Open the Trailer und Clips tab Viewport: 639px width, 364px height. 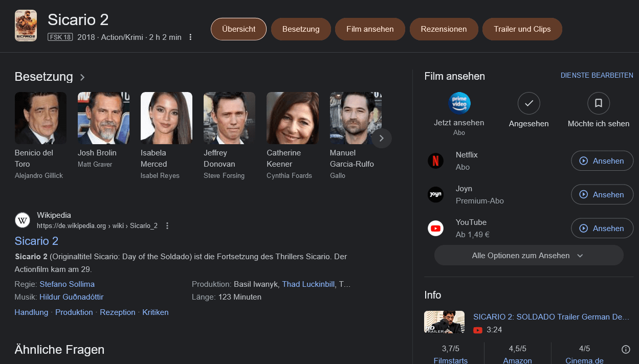(522, 29)
